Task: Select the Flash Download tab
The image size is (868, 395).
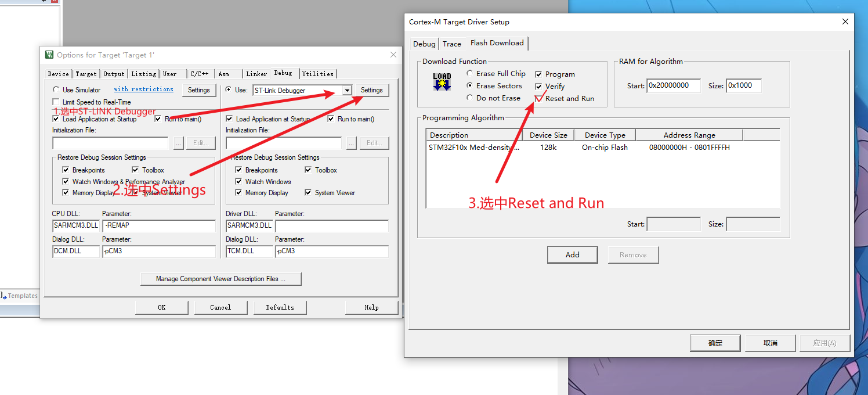Action: [x=497, y=43]
